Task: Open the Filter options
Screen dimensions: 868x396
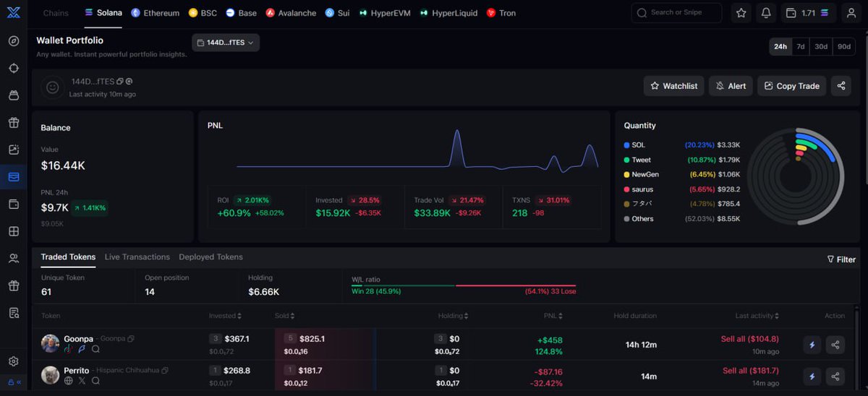Action: [841, 259]
